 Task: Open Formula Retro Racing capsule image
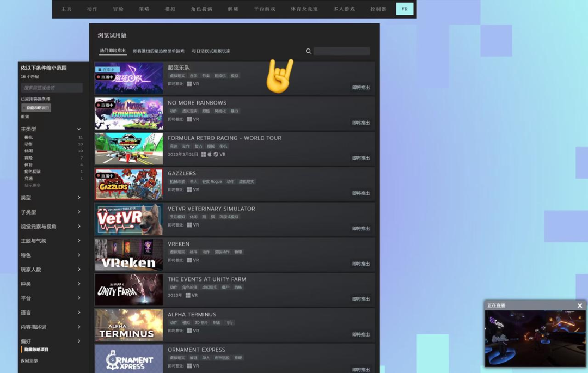(129, 149)
